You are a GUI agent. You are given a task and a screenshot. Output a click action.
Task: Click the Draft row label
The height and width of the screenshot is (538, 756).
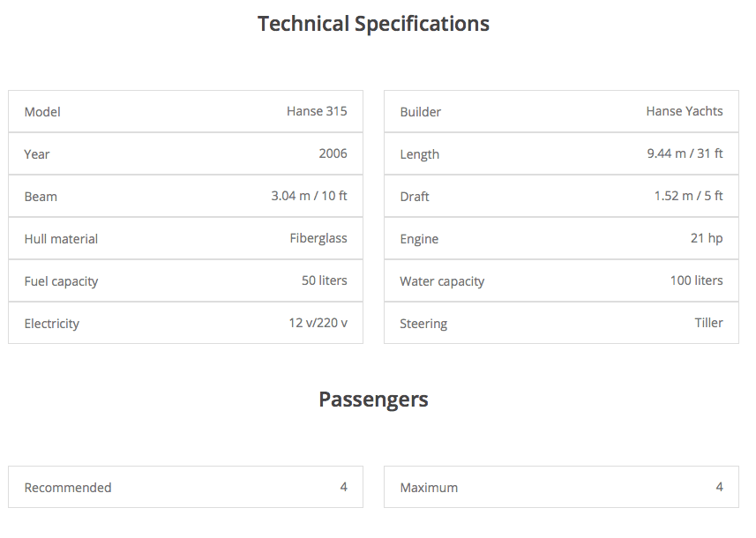pos(414,197)
